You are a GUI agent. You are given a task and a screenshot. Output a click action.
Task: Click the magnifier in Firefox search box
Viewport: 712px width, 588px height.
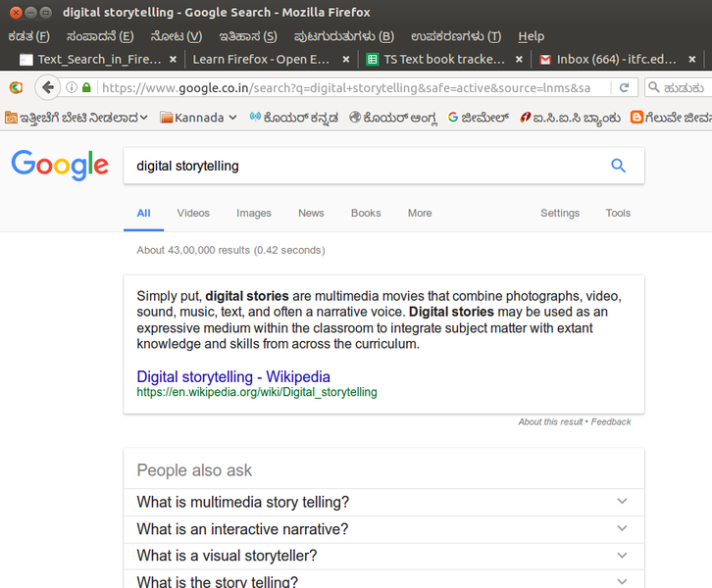click(x=653, y=87)
